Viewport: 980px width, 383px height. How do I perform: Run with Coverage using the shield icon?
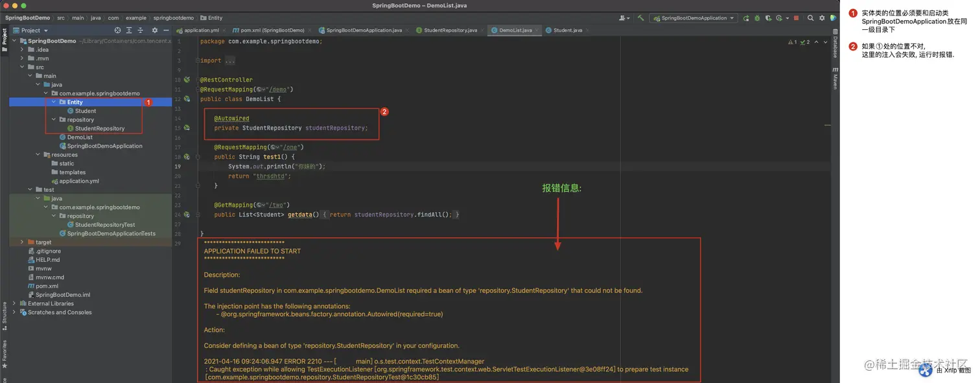point(768,18)
